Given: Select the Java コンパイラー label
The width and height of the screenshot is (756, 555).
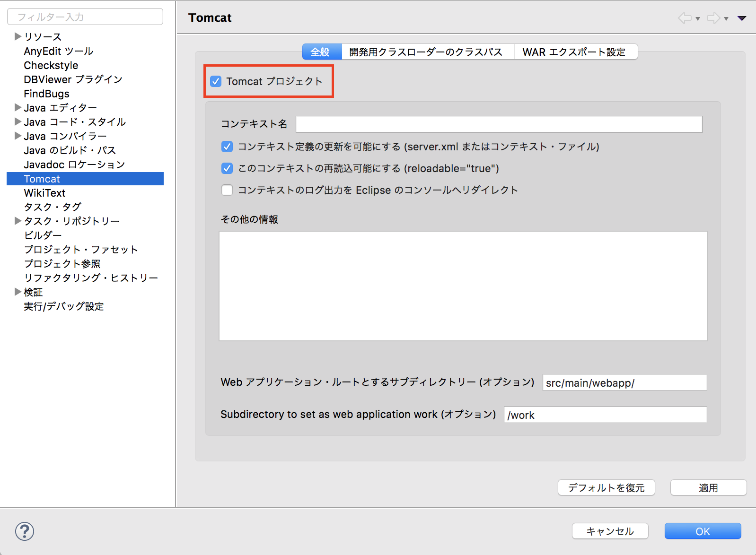Looking at the screenshot, I should point(65,136).
